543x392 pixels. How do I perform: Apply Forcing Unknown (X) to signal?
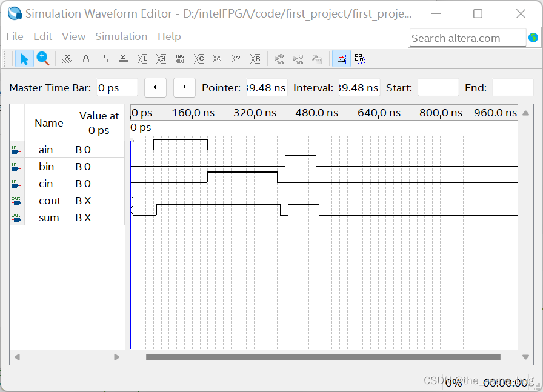tap(67, 59)
